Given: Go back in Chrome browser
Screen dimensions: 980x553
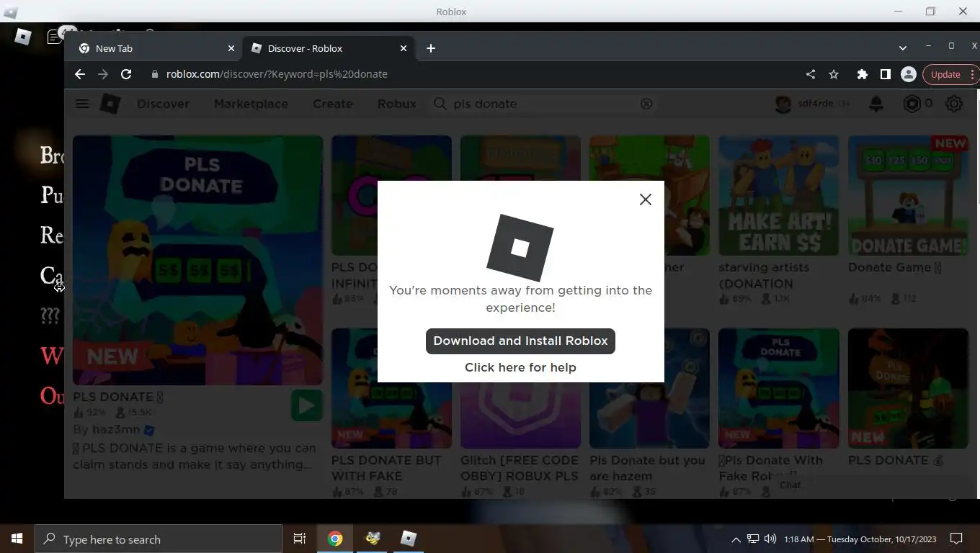Looking at the screenshot, I should click(x=80, y=74).
